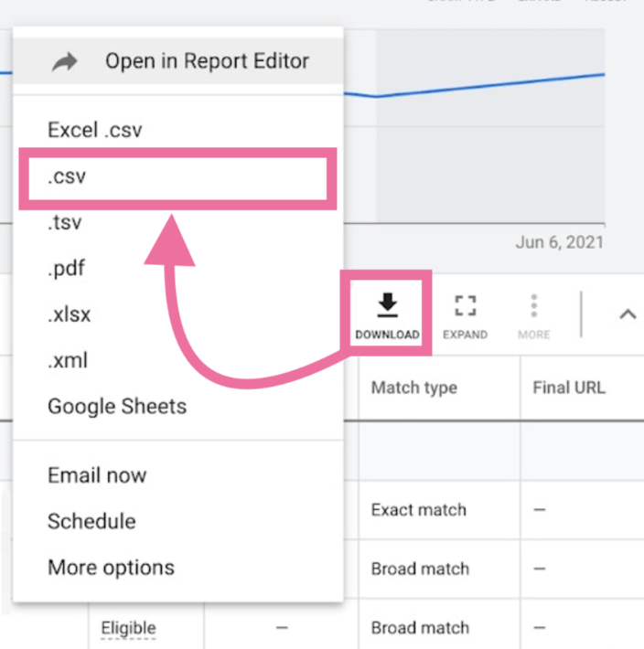Download the report as .xml

pyautogui.click(x=178, y=360)
